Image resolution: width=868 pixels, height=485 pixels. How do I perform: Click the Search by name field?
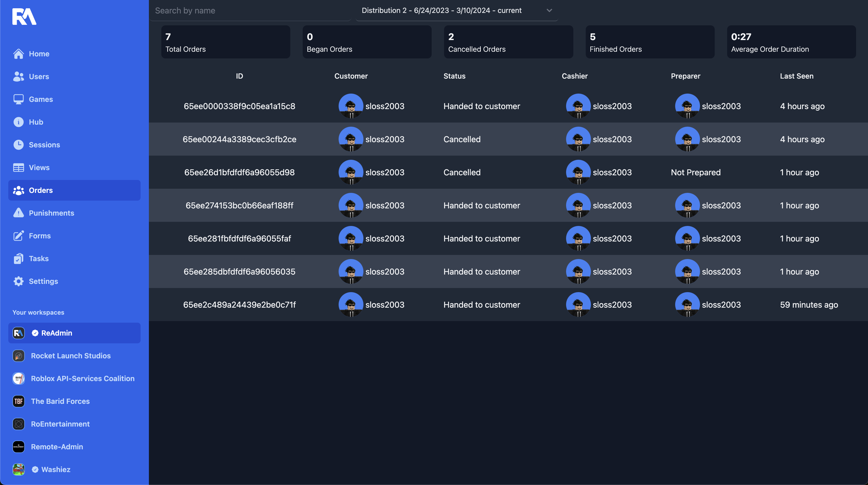point(251,10)
